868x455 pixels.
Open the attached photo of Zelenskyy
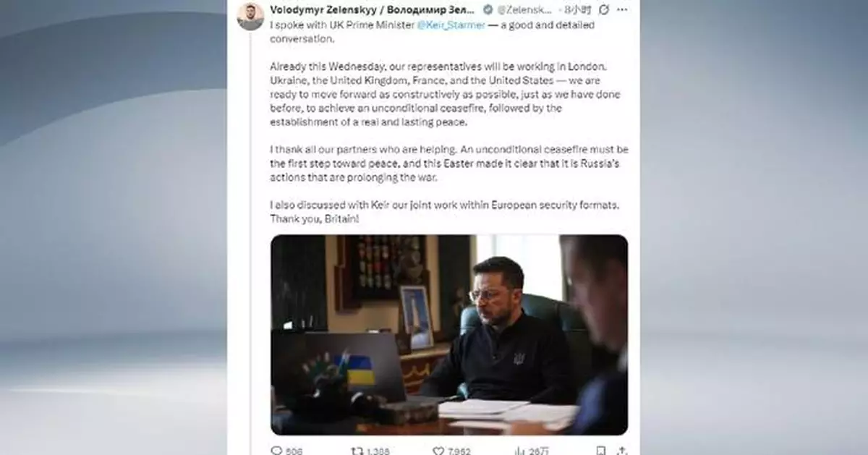click(x=449, y=334)
